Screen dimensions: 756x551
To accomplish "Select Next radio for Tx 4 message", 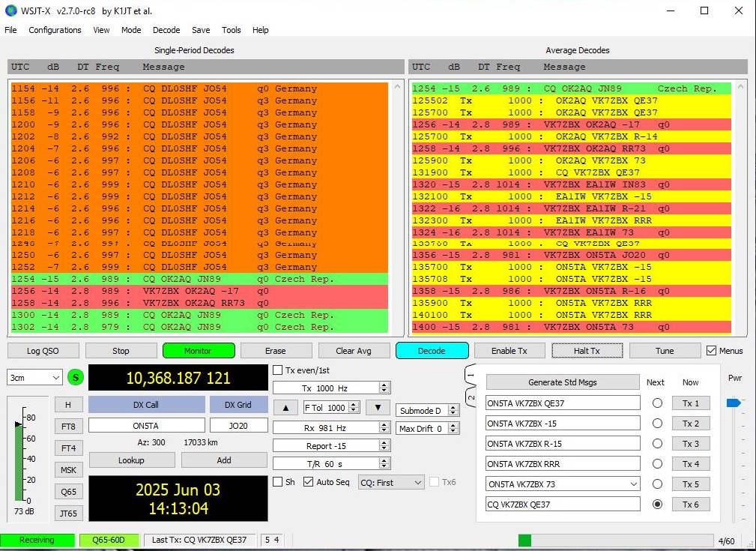I will [x=657, y=464].
